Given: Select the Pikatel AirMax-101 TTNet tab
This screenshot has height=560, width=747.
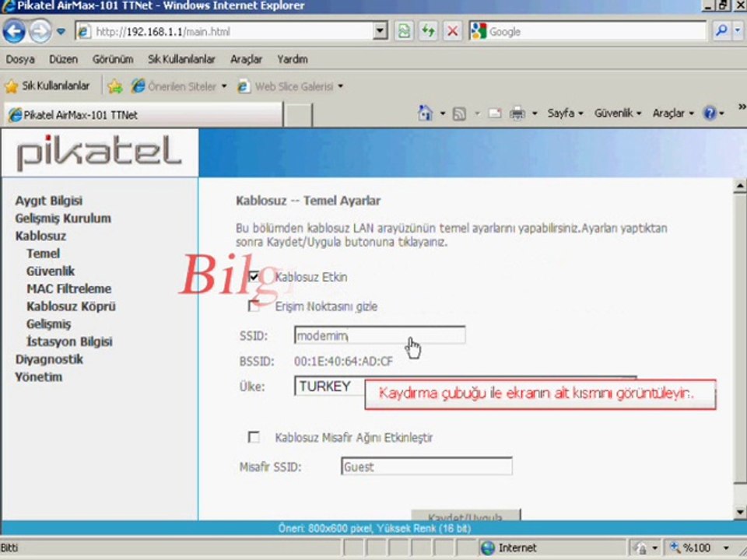Looking at the screenshot, I should click(142, 115).
